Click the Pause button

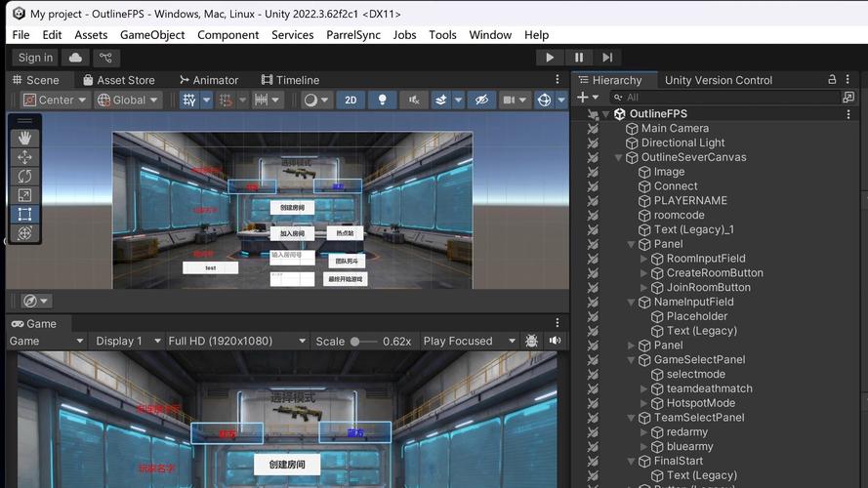pos(579,59)
